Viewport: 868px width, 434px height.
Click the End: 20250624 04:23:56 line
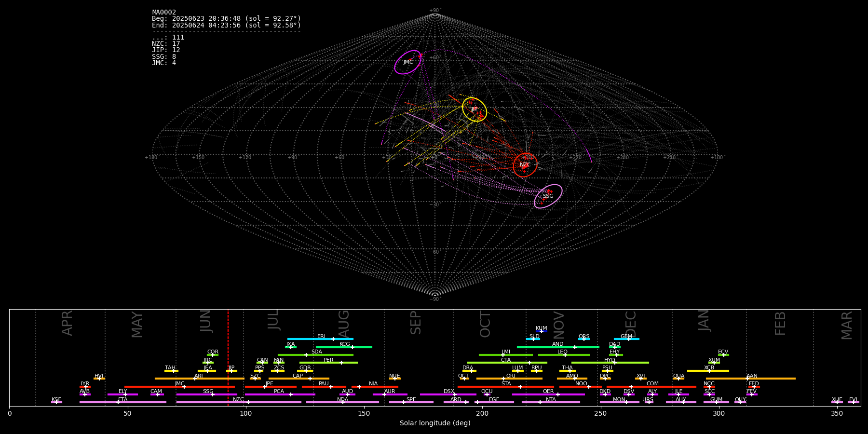point(226,25)
